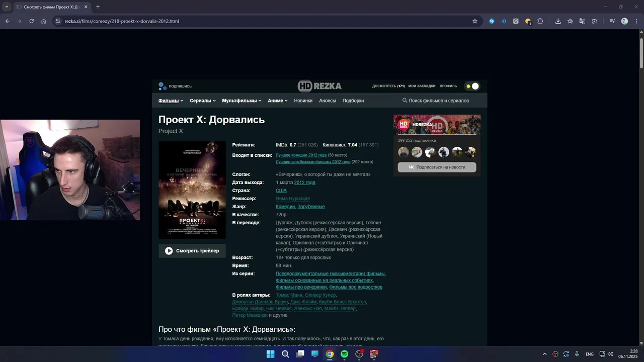The height and width of the screenshot is (362, 644).
Task: Open the Комедии genre link
Action: tap(285, 207)
